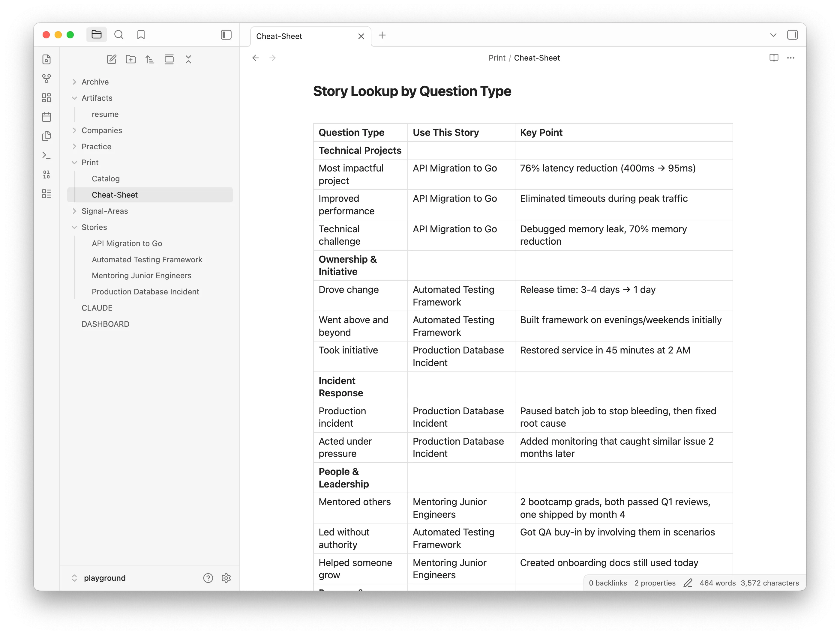Switch to reading view with the book icon
Image resolution: width=840 pixels, height=635 pixels.
[773, 58]
